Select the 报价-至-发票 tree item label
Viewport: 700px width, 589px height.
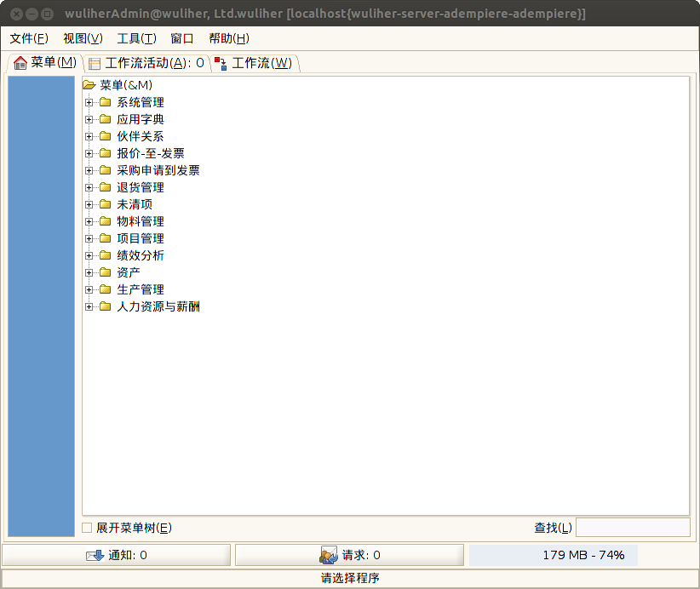151,153
